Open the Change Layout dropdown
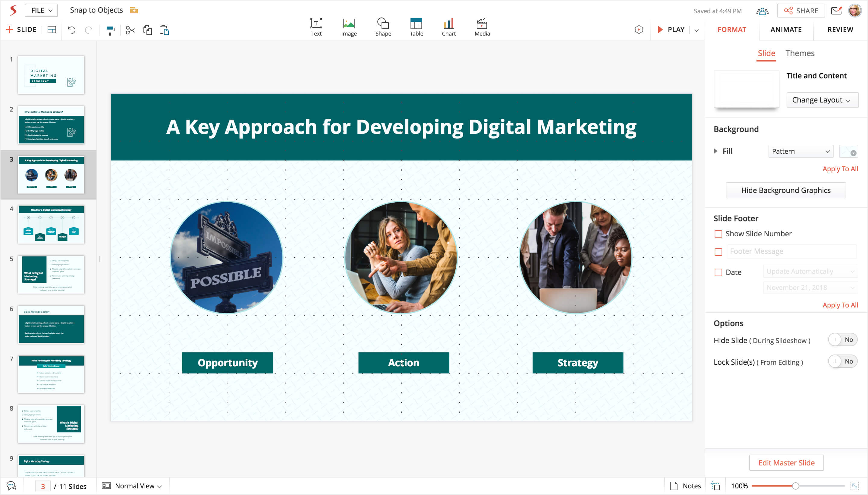This screenshot has height=495, width=868. (822, 100)
